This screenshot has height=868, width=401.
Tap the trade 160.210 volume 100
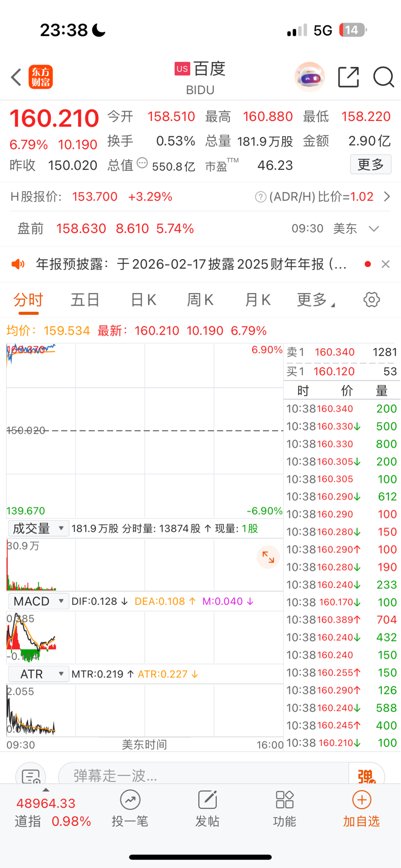[342, 743]
